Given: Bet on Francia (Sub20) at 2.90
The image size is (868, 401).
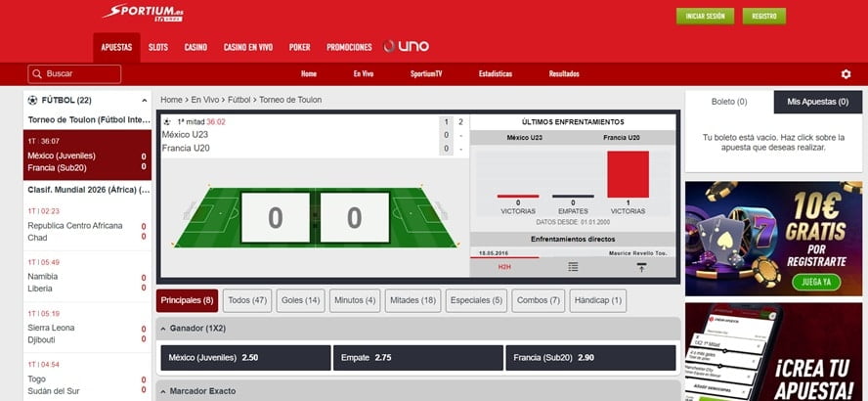Looking at the screenshot, I should 590,358.
